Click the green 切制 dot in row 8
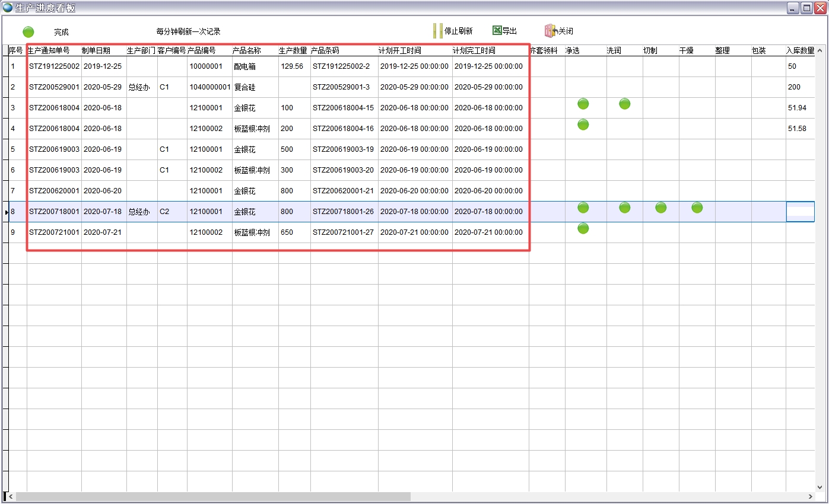 pos(660,208)
